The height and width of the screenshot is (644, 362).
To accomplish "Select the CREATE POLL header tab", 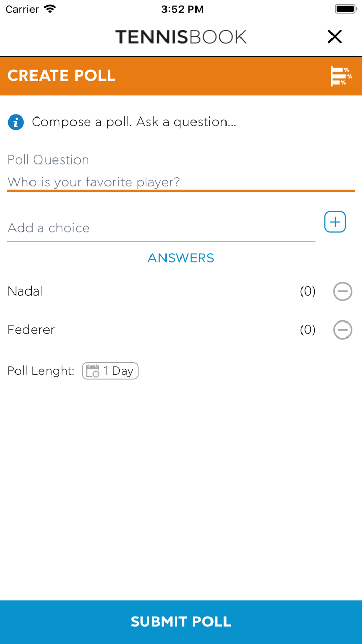I will [x=62, y=76].
